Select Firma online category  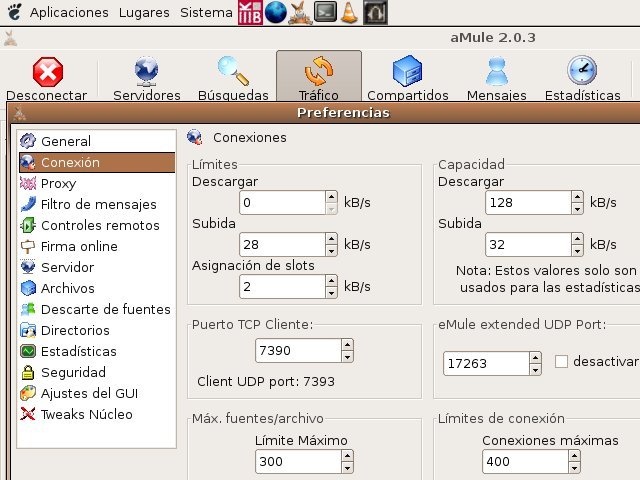97,246
